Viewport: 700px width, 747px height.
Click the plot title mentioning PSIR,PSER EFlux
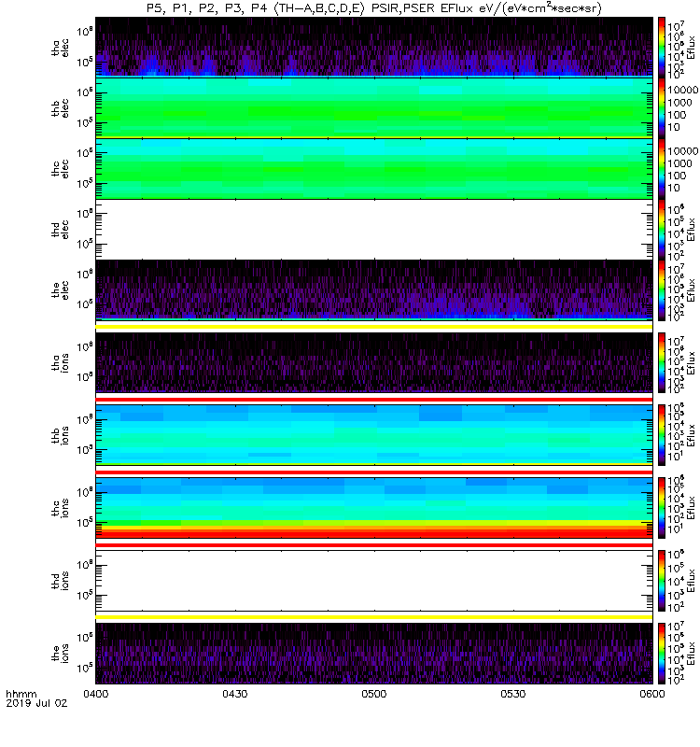pyautogui.click(x=374, y=8)
